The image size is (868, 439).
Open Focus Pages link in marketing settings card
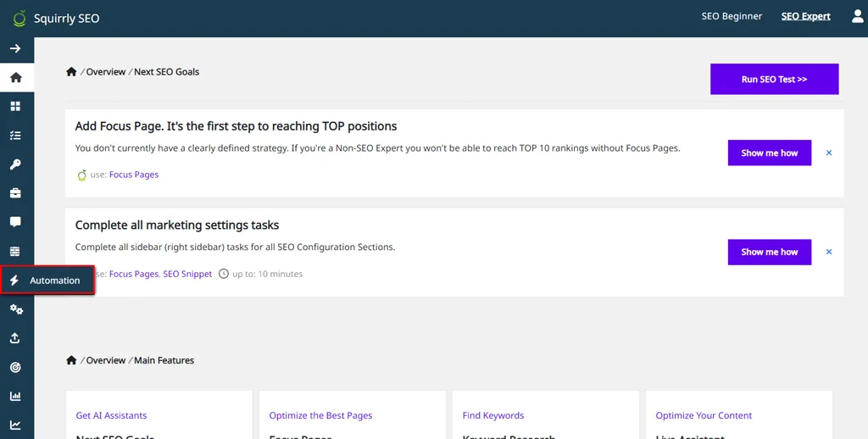click(134, 274)
